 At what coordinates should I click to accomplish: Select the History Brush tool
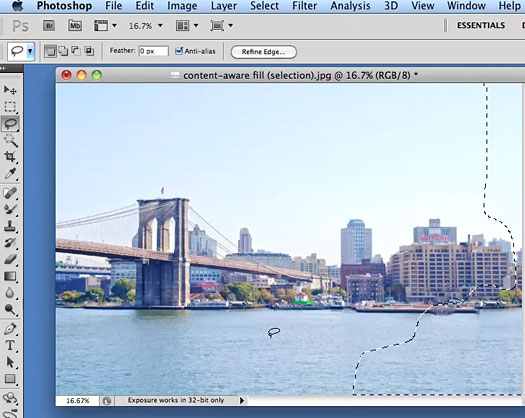point(10,242)
